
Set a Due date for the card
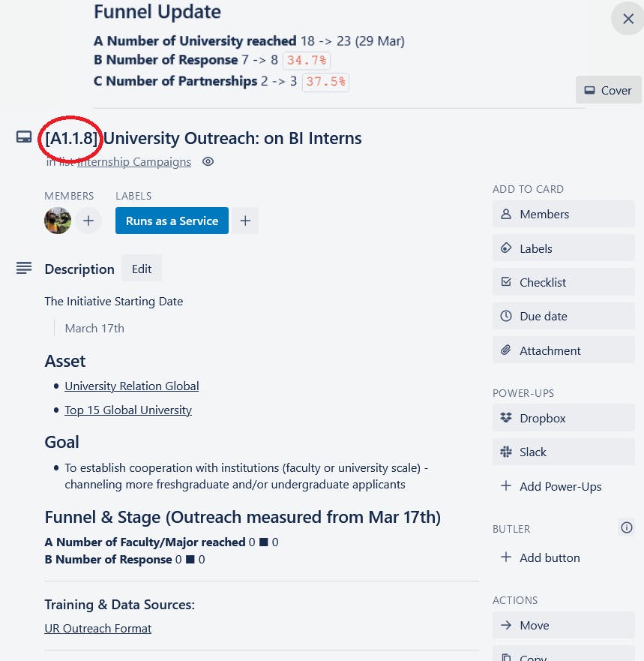[x=563, y=316]
